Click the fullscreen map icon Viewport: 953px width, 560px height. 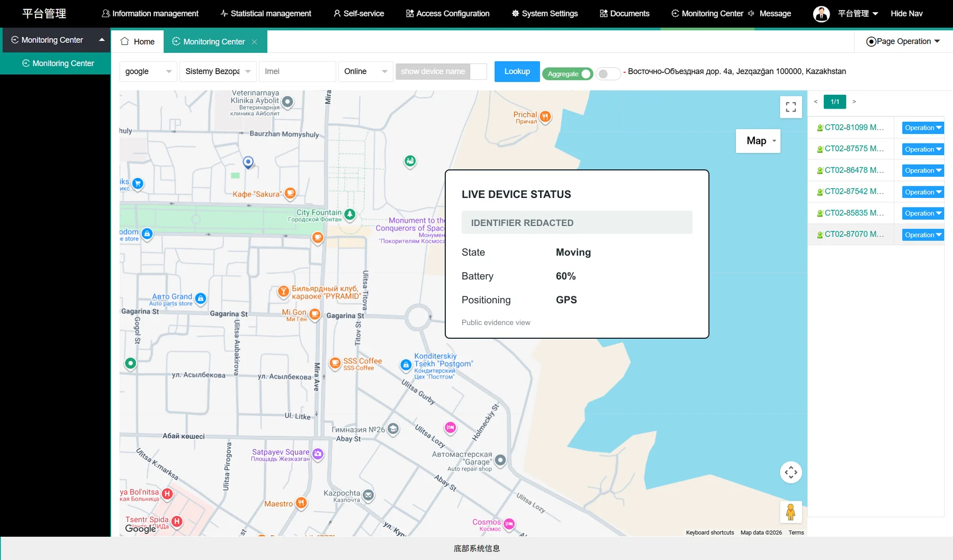(791, 107)
